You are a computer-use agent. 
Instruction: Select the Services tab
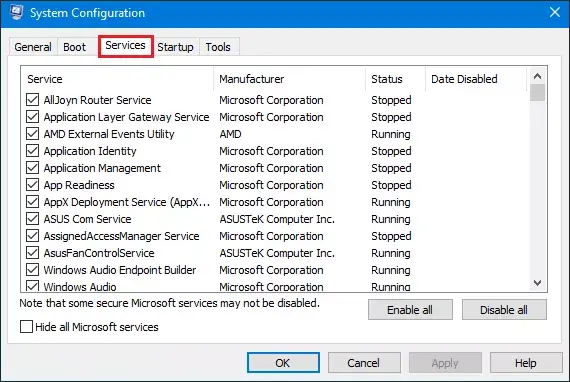point(125,45)
